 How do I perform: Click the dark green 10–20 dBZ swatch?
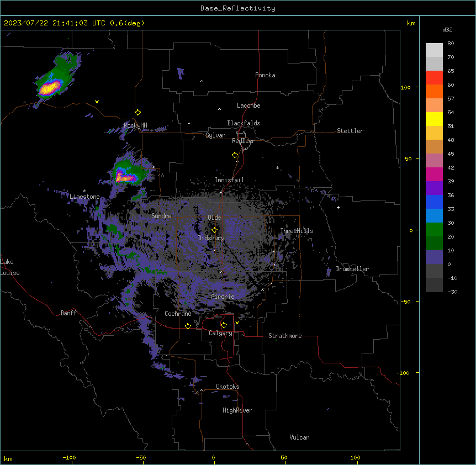[x=434, y=244]
